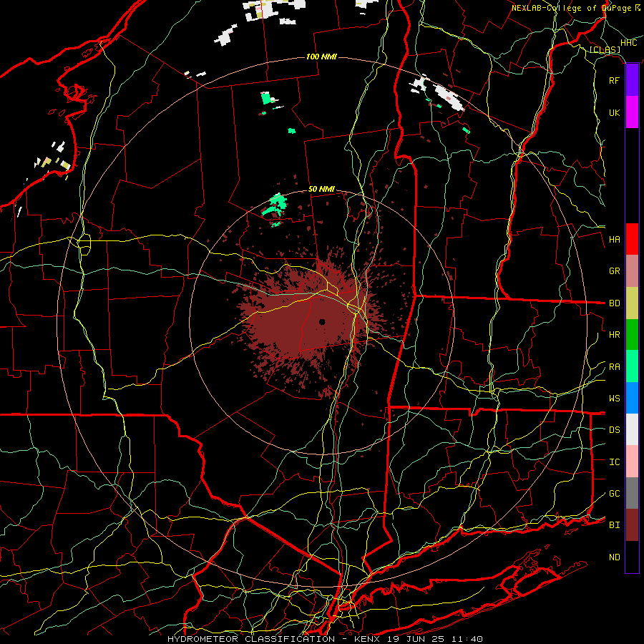Click the HA legend label
644x644 pixels.
click(x=615, y=240)
